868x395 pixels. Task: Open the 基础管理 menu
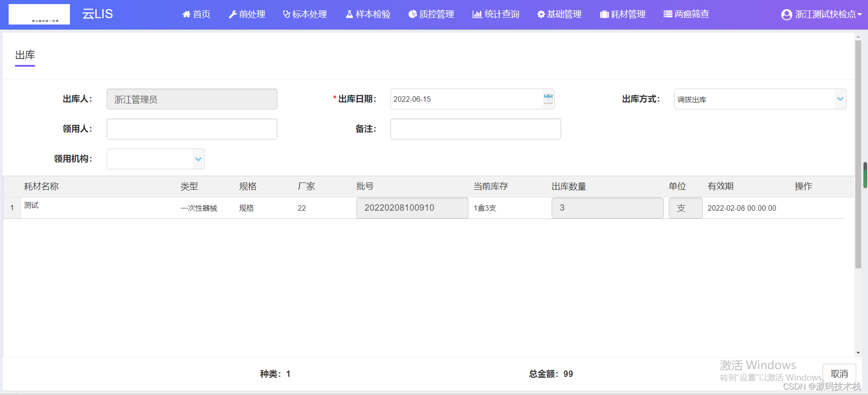(559, 15)
